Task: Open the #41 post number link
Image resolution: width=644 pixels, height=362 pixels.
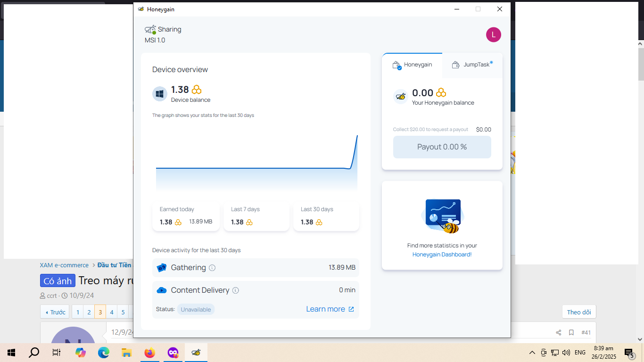Action: tap(586, 333)
